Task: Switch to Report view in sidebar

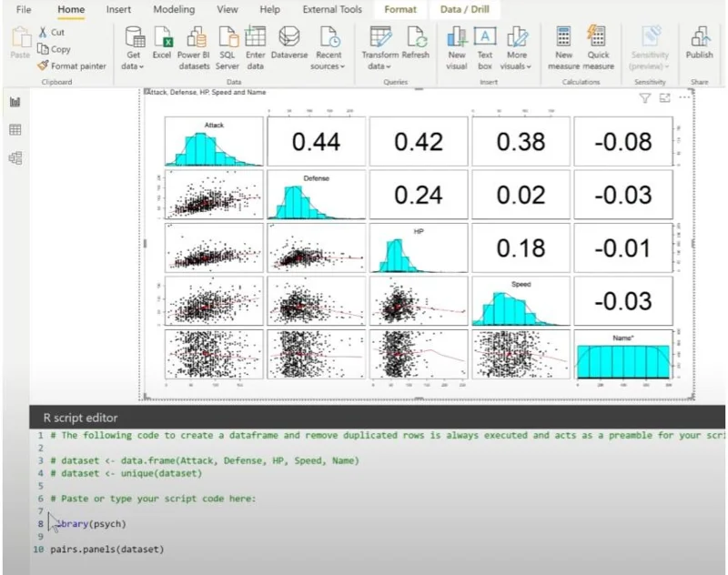Action: [x=15, y=102]
